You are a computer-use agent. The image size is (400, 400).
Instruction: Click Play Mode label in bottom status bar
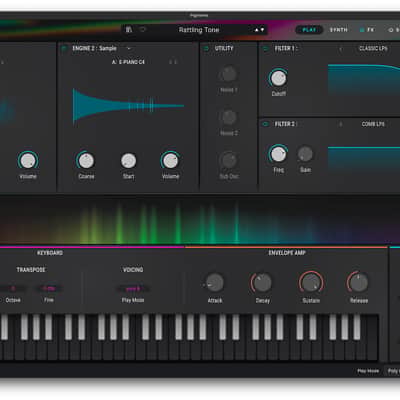coord(368,371)
